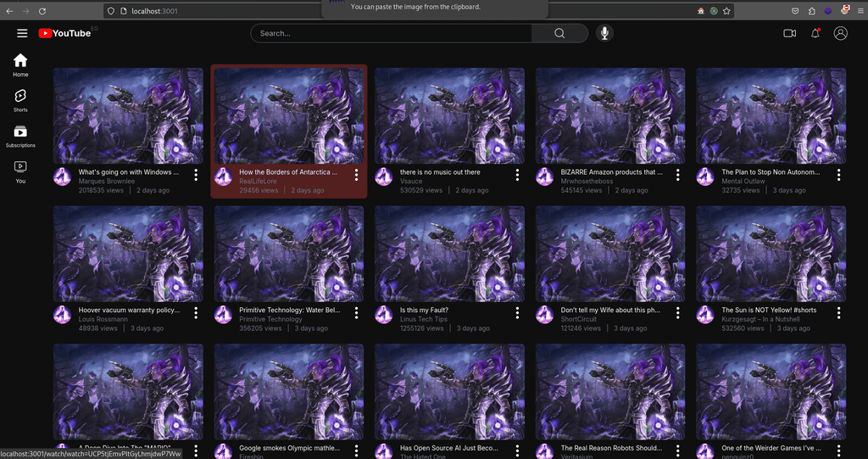Click title 'What's going on with Windows ...'
868x459 pixels.
129,172
